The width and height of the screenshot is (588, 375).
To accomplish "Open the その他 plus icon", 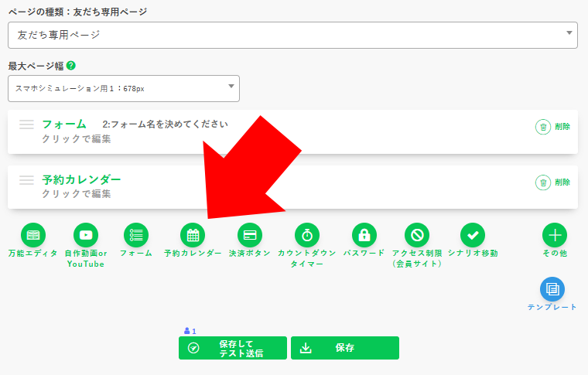I will coord(555,235).
